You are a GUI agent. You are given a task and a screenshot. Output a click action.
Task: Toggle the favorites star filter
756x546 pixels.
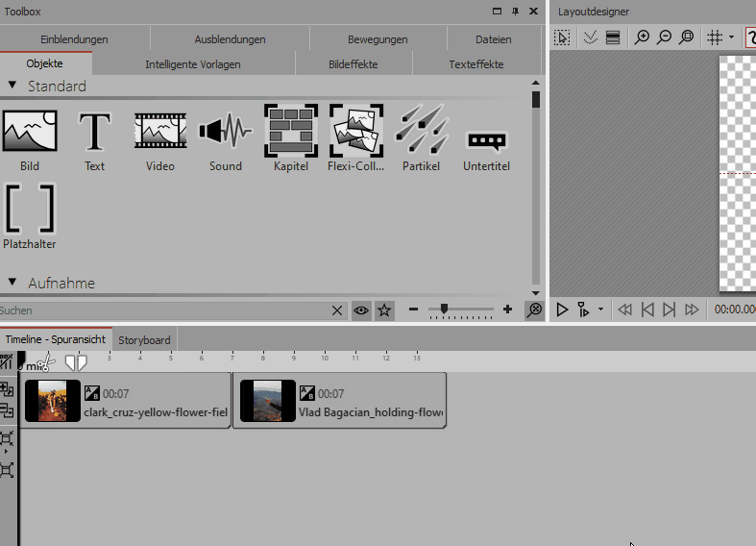click(384, 310)
